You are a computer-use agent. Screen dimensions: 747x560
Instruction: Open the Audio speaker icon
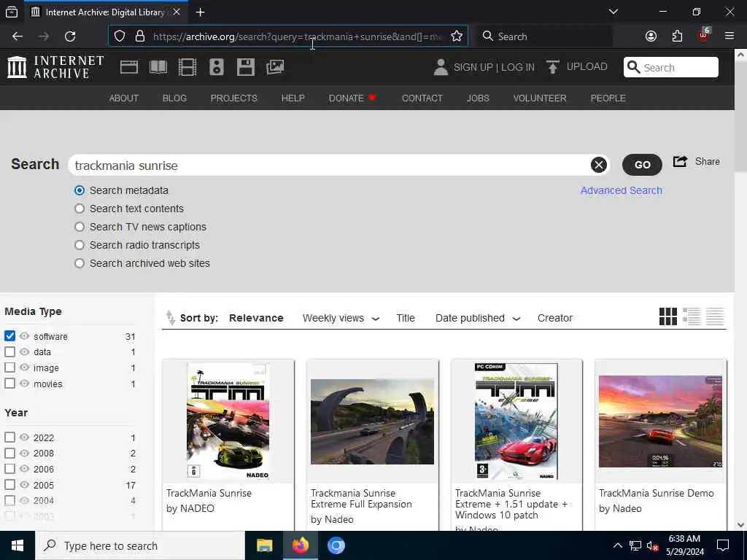216,67
